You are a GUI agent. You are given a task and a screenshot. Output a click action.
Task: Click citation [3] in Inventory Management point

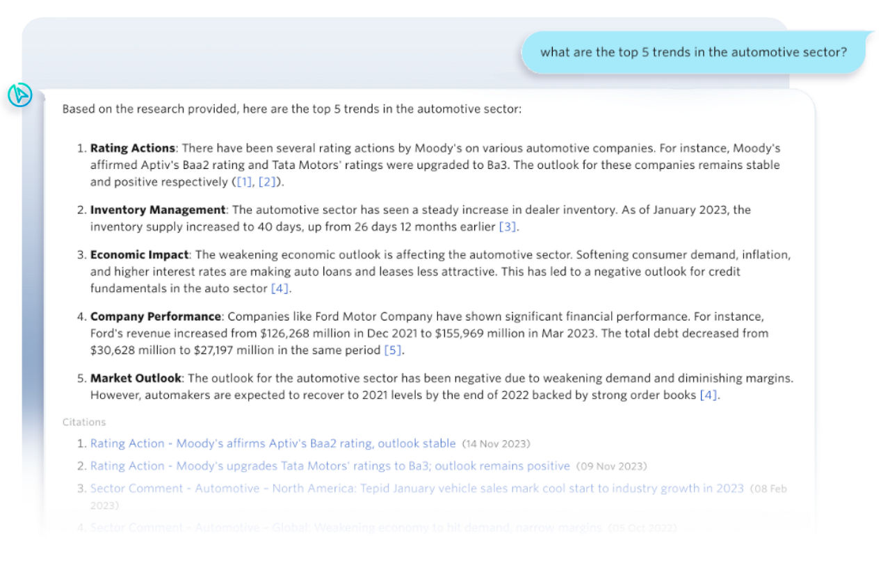(x=508, y=227)
